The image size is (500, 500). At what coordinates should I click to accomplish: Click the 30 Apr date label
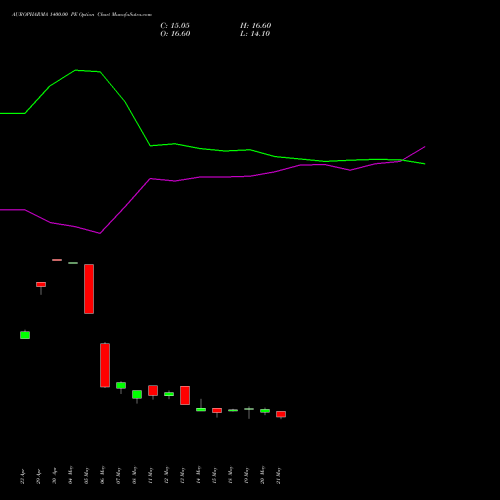pos(54,475)
